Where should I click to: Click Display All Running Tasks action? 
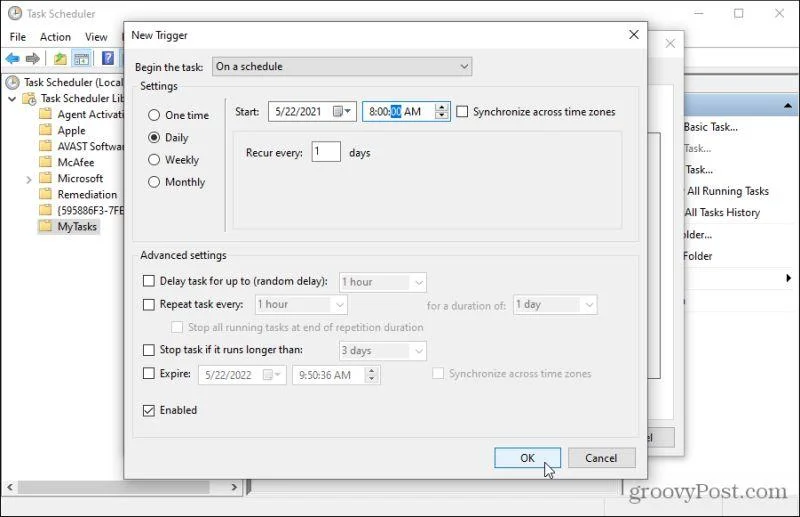click(x=727, y=191)
